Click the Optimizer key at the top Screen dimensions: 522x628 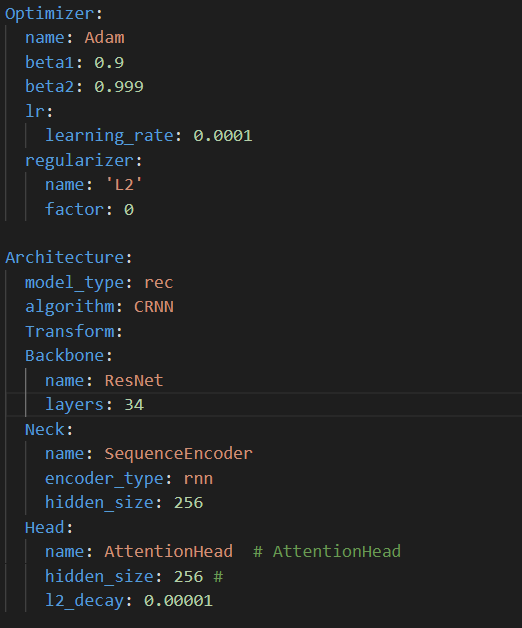(50, 14)
